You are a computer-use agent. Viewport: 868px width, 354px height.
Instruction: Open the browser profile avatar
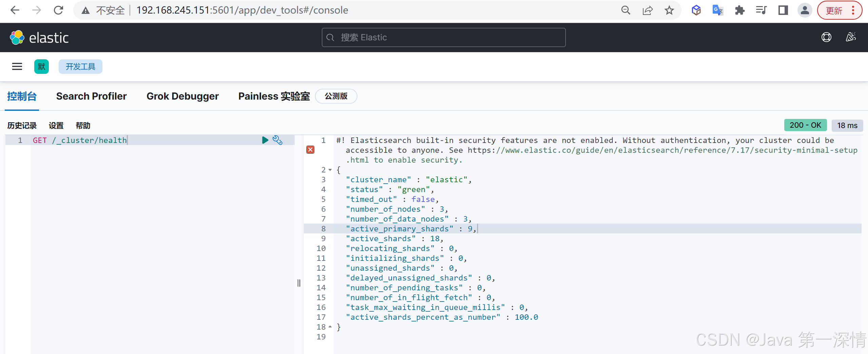click(x=805, y=10)
